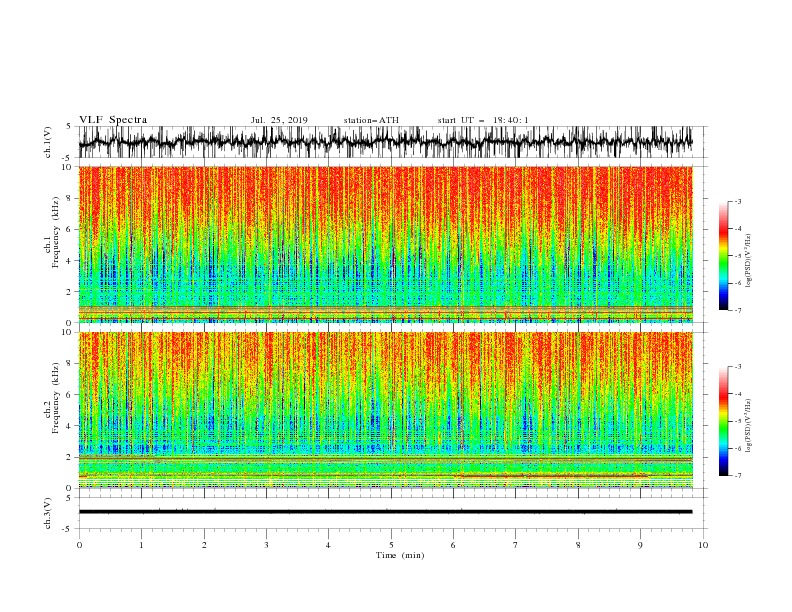Click the "-3" tick on upper color bar
Screen dimensions: 792x612
[x=737, y=201]
